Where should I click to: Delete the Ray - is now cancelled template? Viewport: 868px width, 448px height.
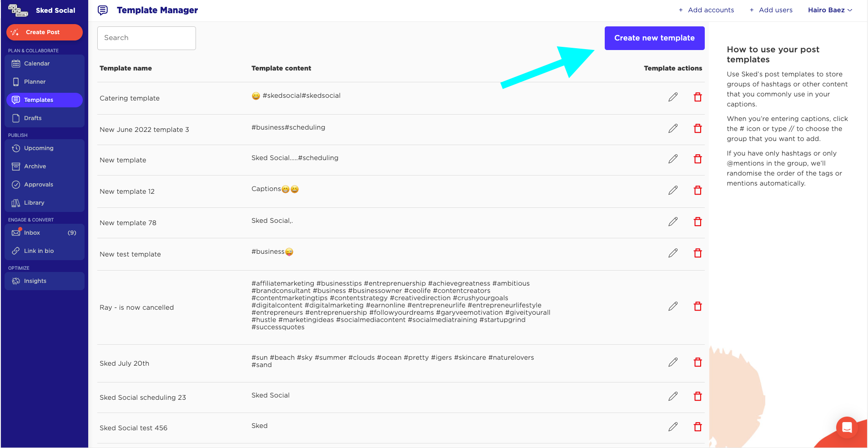697,306
